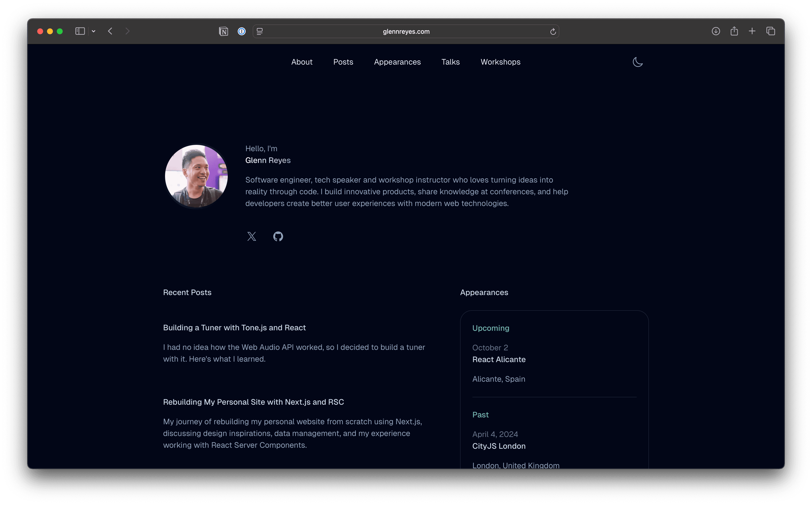This screenshot has height=505, width=812.
Task: Click 'Alicante, Spain' location text
Action: pyautogui.click(x=499, y=379)
